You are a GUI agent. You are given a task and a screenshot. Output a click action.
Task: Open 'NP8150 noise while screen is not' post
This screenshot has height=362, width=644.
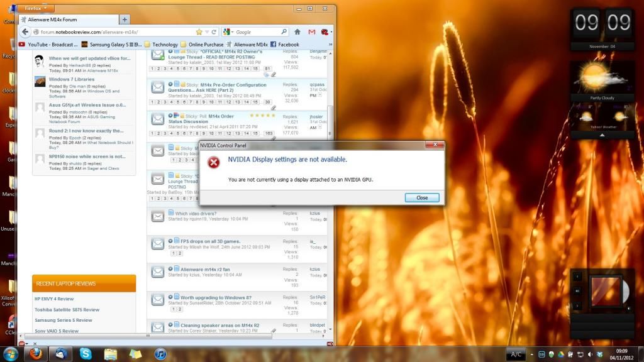[87, 156]
